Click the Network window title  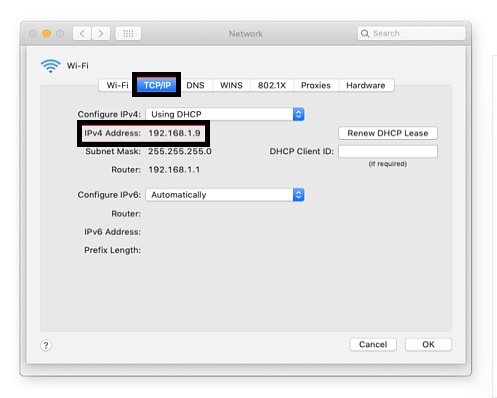pos(246,34)
